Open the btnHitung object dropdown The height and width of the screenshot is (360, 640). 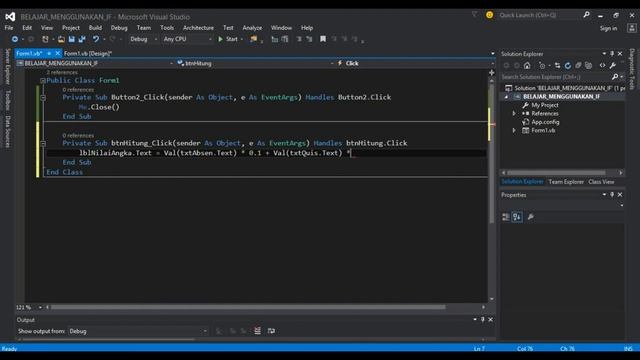pos(256,63)
